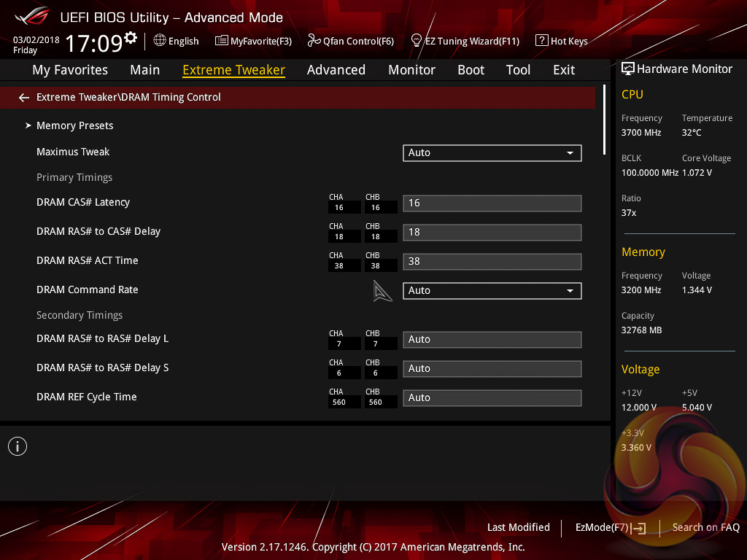Switch to My Favorites tab

pyautogui.click(x=70, y=70)
